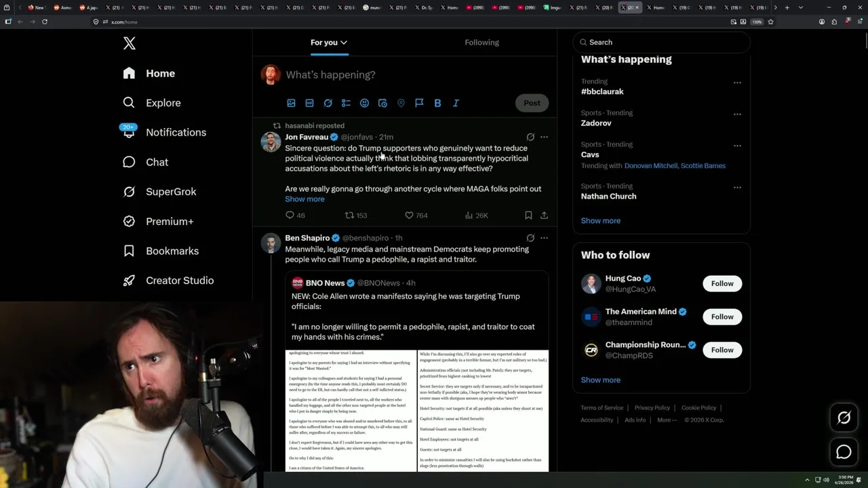Open Jon Favreau's profile avatar
Viewport: 868px width, 488px height.
(271, 142)
